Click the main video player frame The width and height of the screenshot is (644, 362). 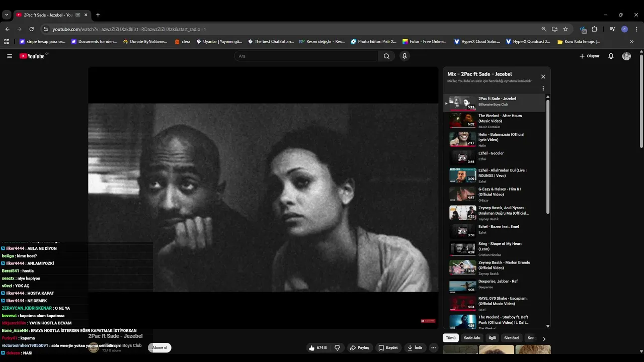[x=263, y=198]
